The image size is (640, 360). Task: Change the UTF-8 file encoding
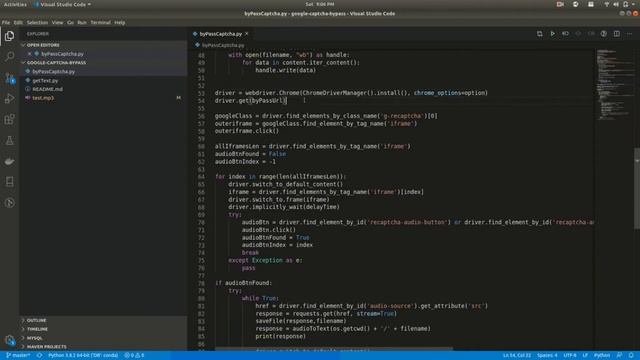[x=570, y=356]
